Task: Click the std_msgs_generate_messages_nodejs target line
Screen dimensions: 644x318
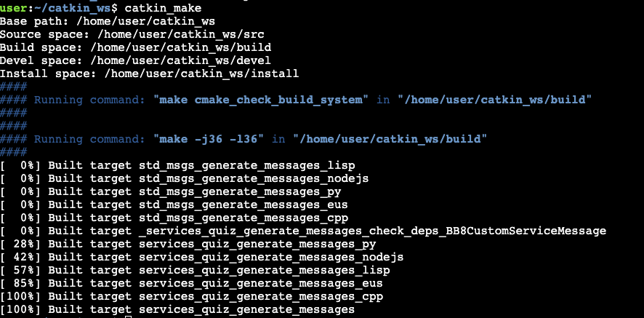Action: 185,178
